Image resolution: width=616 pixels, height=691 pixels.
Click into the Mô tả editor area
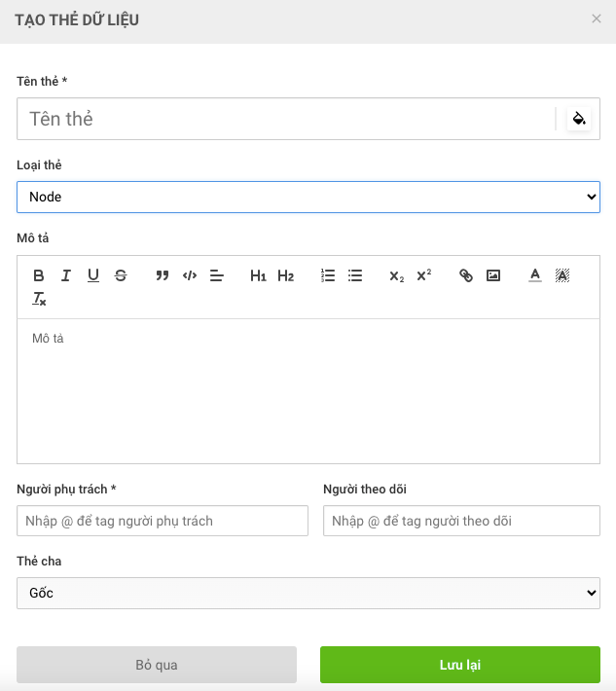pyautogui.click(x=308, y=391)
